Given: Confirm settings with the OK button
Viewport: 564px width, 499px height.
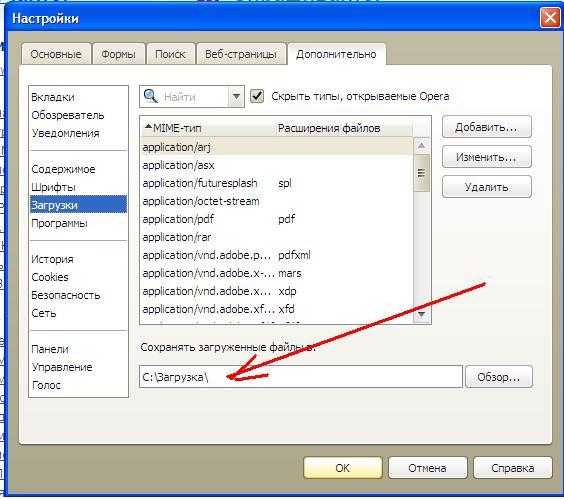Looking at the screenshot, I should point(342,468).
